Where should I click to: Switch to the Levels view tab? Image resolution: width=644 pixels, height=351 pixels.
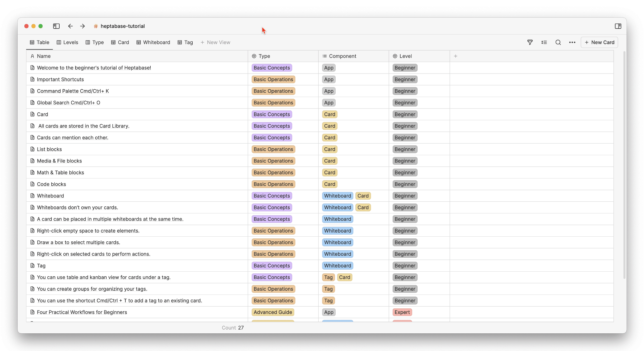click(68, 42)
